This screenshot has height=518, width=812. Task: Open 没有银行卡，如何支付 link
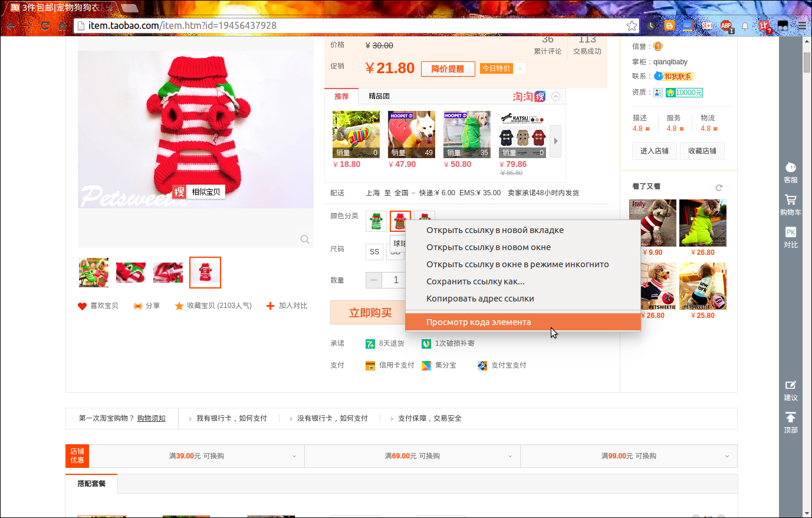pos(333,418)
